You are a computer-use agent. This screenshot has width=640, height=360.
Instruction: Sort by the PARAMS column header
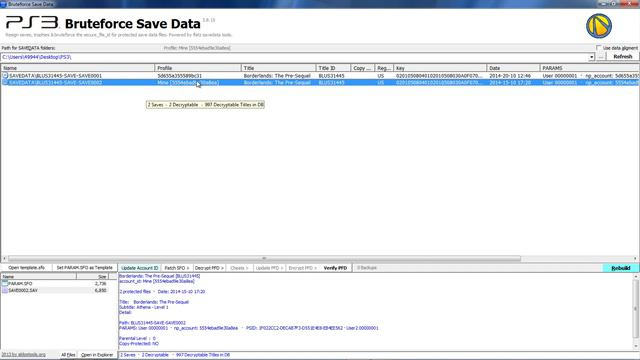(589, 68)
